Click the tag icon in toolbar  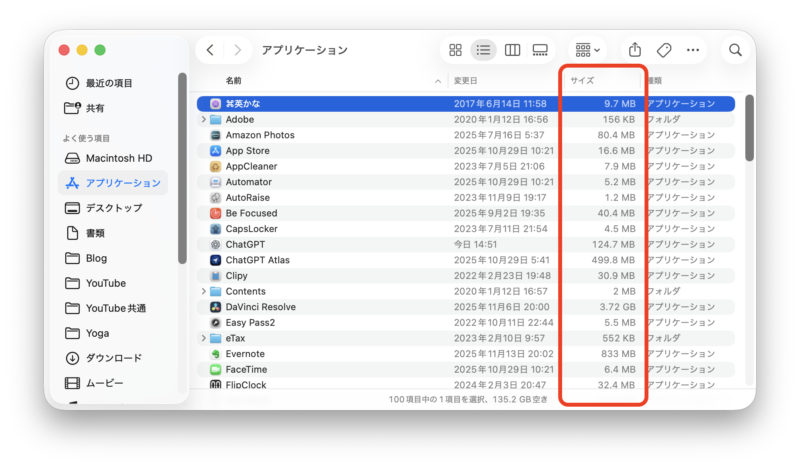[663, 50]
